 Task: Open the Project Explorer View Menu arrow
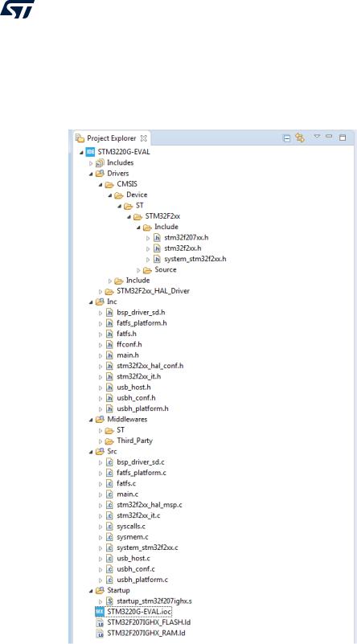317,137
